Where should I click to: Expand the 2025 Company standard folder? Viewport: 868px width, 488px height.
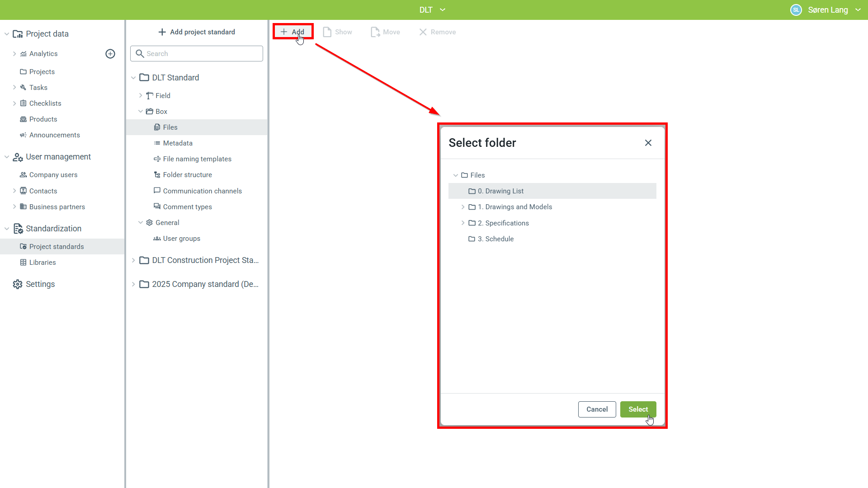tap(133, 284)
